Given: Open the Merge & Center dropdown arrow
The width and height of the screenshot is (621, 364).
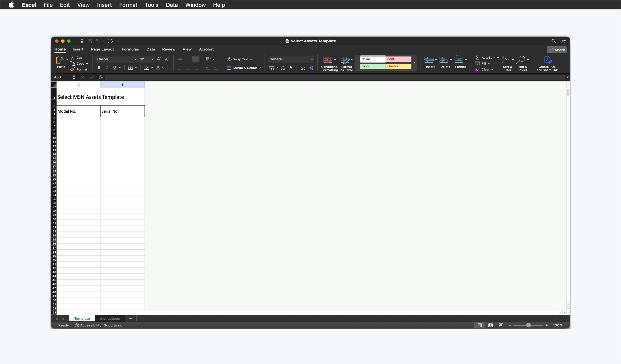Looking at the screenshot, I should click(260, 68).
